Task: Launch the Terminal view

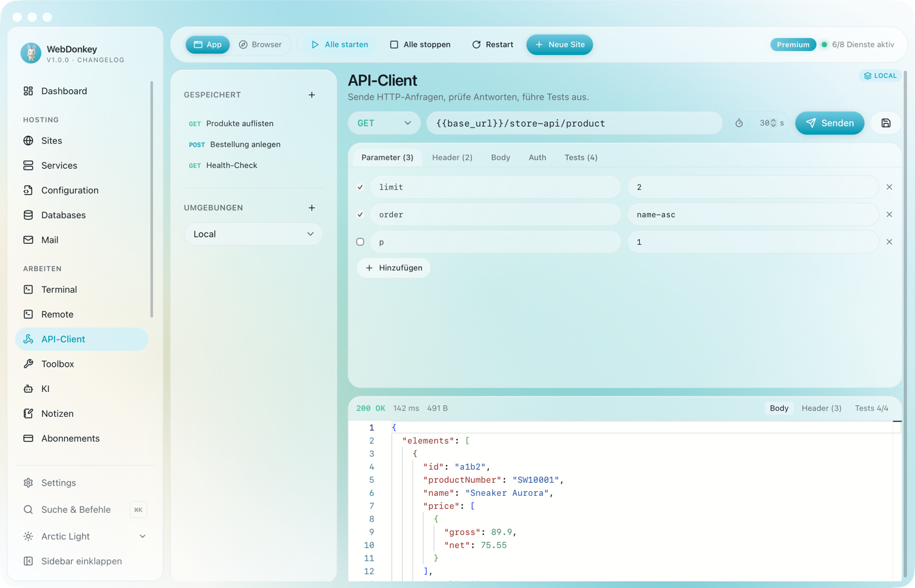Action: [82, 289]
